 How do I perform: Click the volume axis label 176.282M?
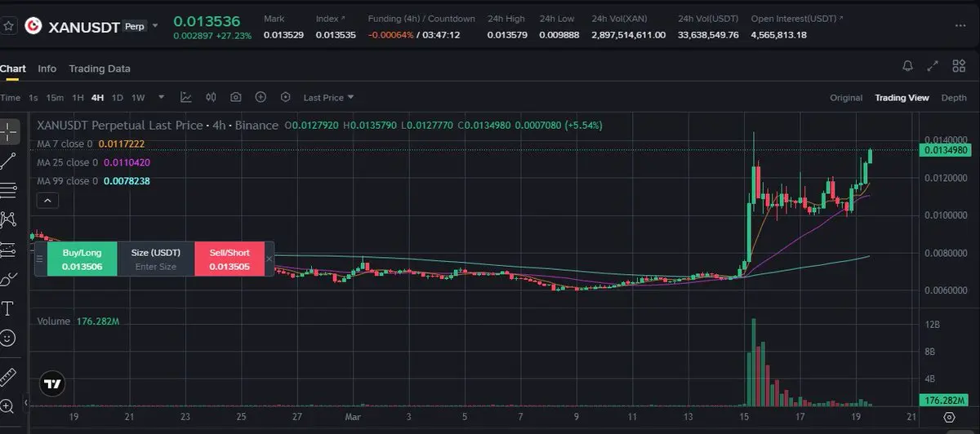pos(945,401)
